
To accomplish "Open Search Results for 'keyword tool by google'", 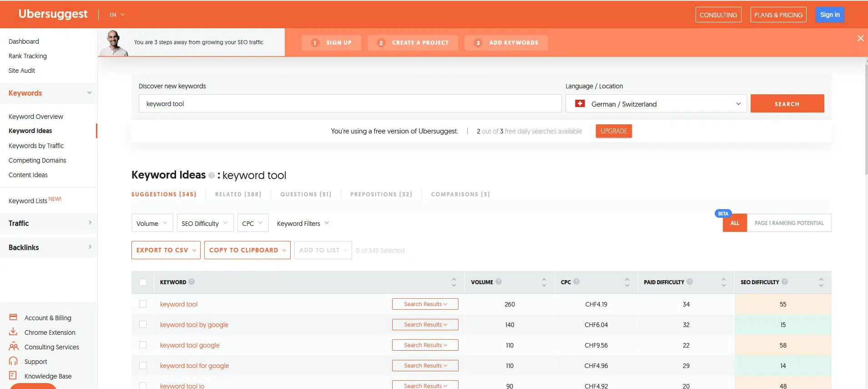I will pyautogui.click(x=425, y=324).
